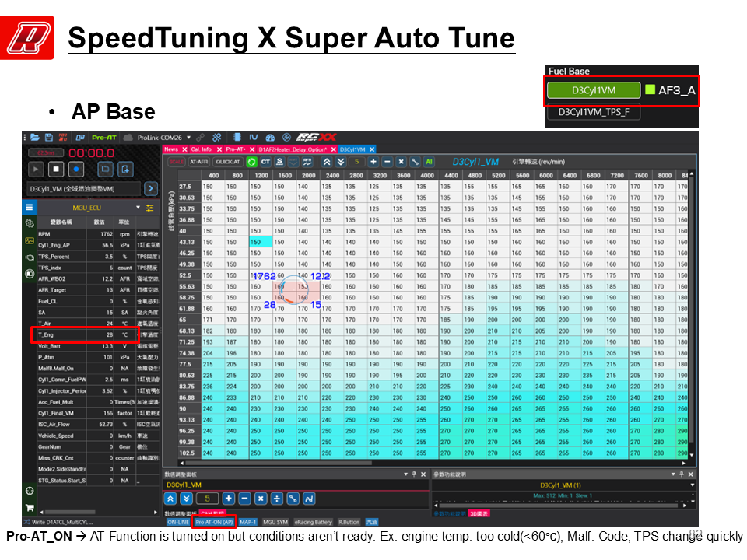The image size is (747, 560).
Task: Click the ON-LINE status button
Action: point(178,522)
